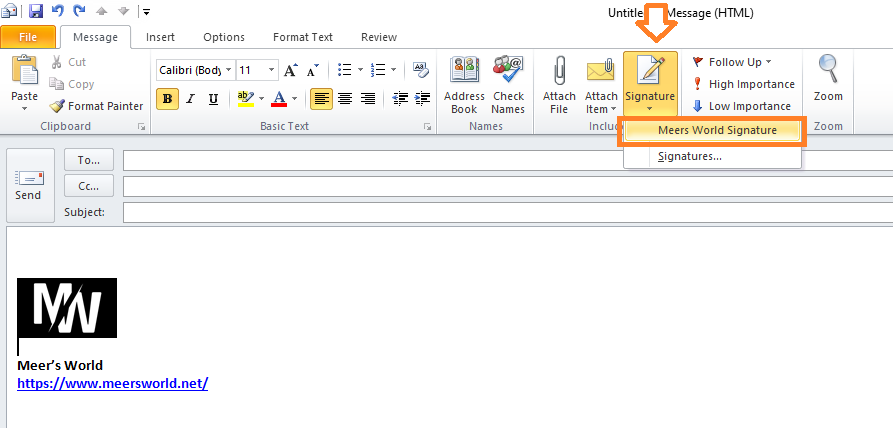Click the To... button

click(x=89, y=160)
